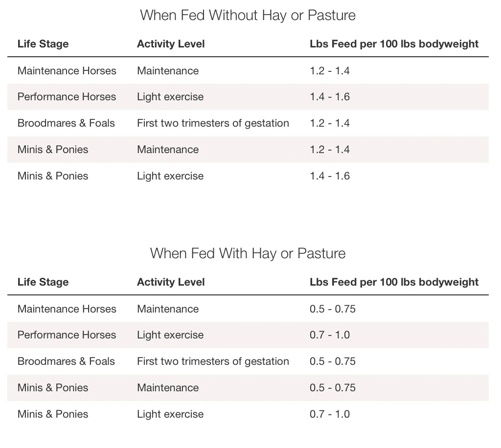Click 'Maintenance Horses' in the With Hay table

pyautogui.click(x=67, y=309)
